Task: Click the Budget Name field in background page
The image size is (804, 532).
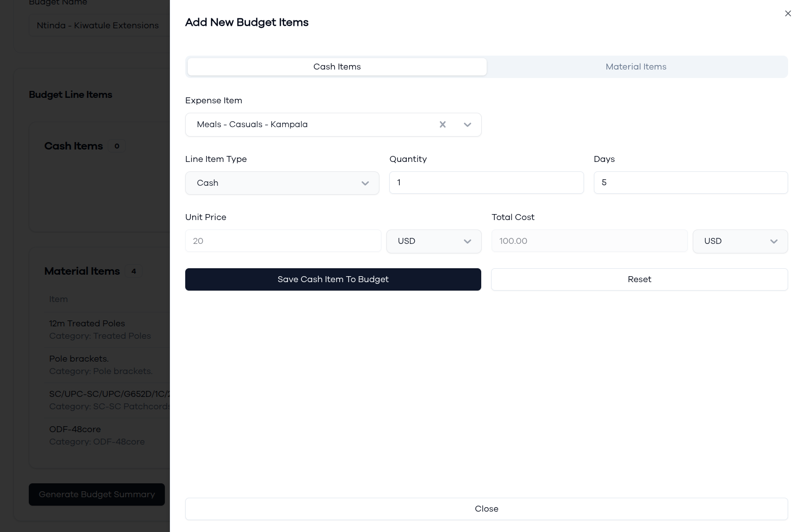Action: [99, 25]
